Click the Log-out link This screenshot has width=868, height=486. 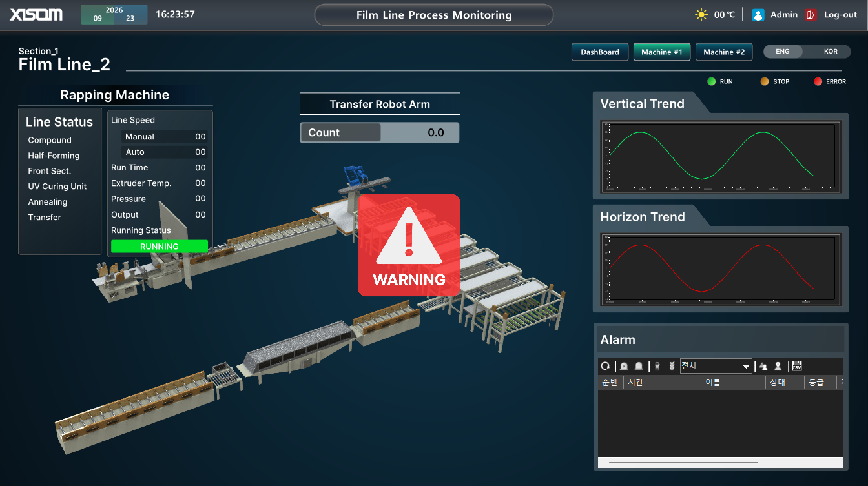tap(840, 14)
